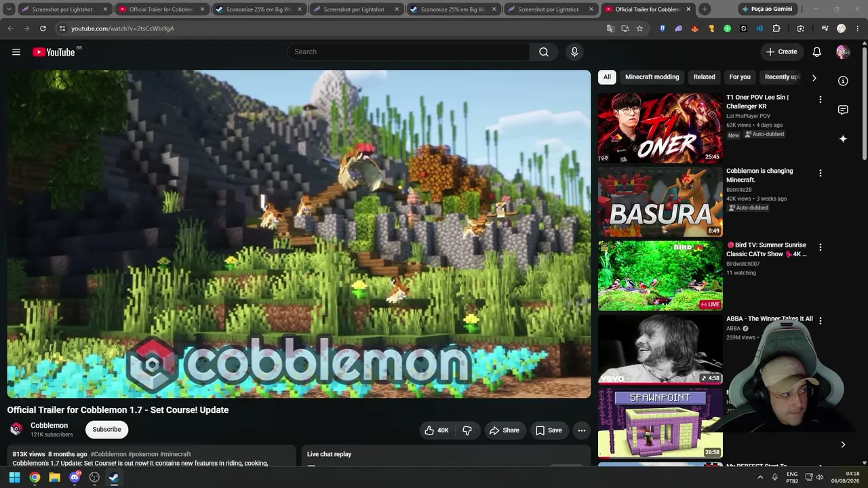This screenshot has width=868, height=488.
Task: Save the video to a playlist
Action: (x=549, y=430)
